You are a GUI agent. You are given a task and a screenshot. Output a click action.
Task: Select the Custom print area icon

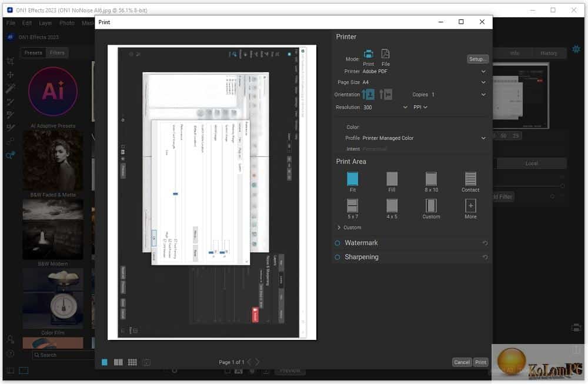coord(431,205)
